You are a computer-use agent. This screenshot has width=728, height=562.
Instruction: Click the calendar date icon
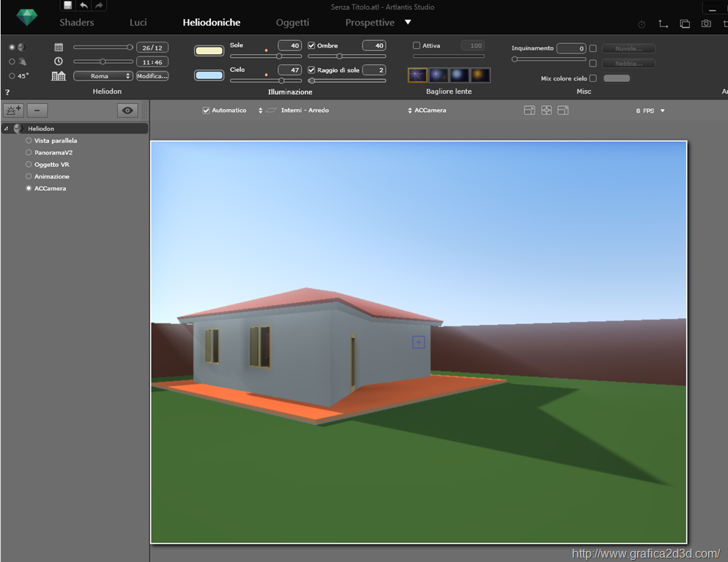[59, 47]
